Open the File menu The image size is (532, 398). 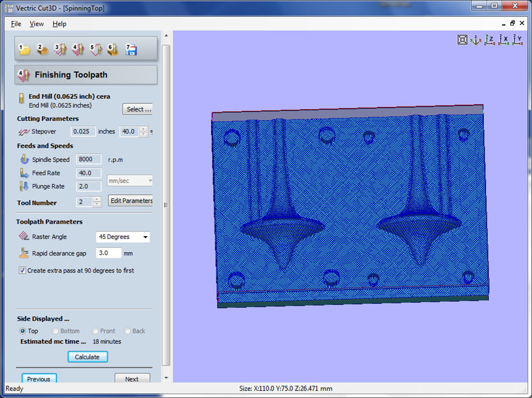coord(16,24)
